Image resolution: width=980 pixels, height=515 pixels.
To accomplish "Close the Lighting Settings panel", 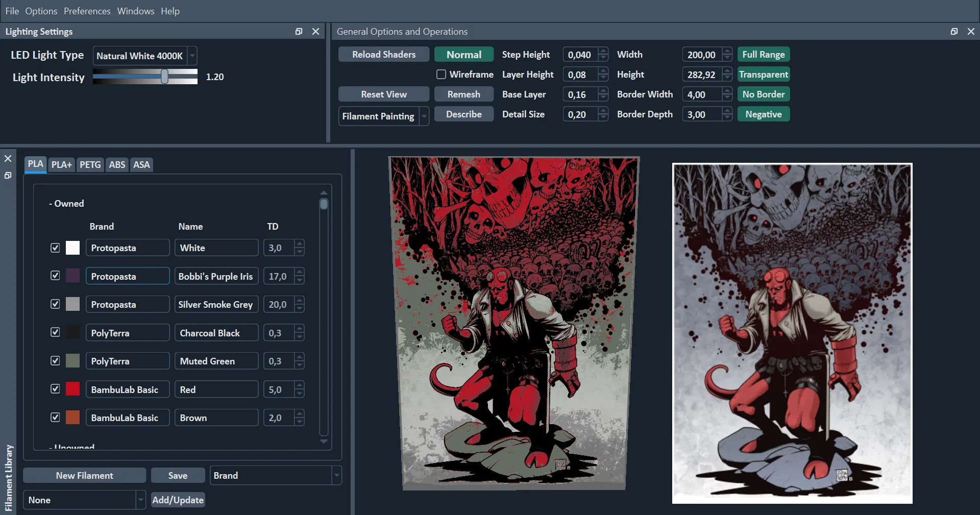I will pyautogui.click(x=316, y=32).
